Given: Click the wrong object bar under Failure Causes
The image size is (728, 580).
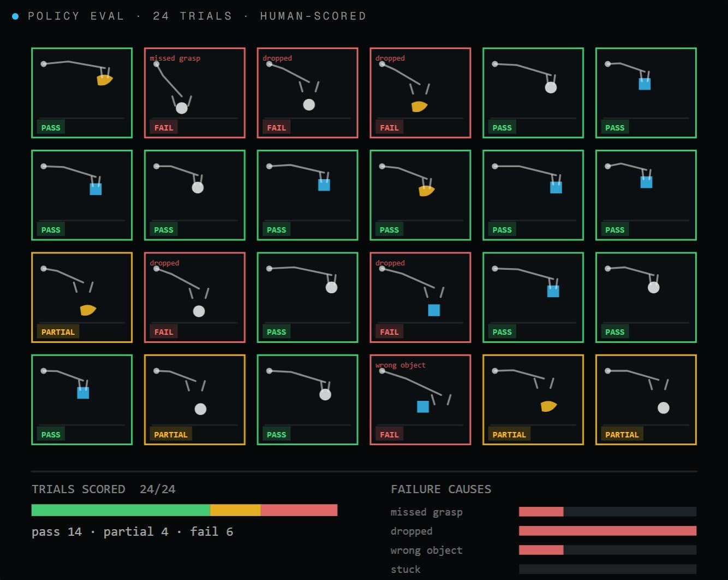Looking at the screenshot, I should pyautogui.click(x=607, y=550).
